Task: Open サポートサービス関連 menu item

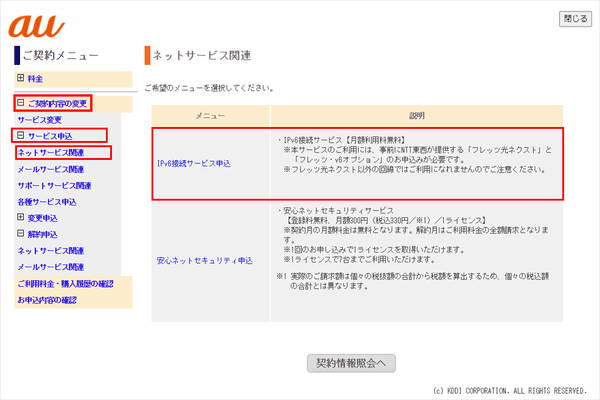Action: tap(54, 185)
